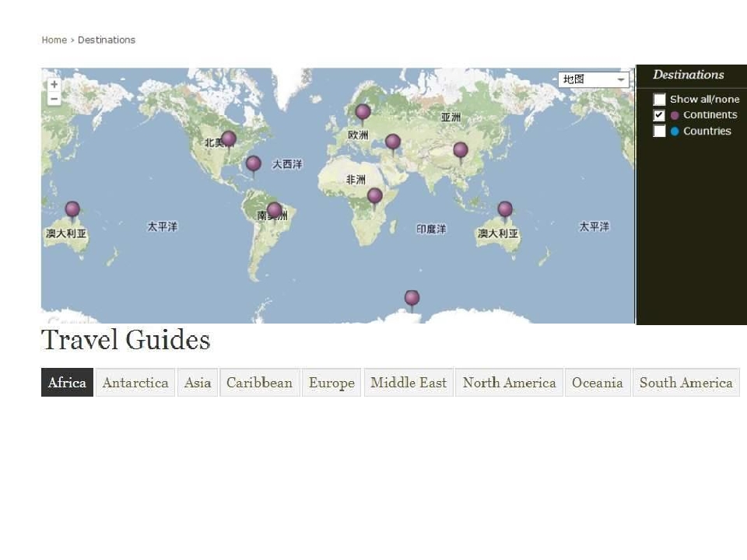Switch to the Antarctica tab
Screen dimensions: 747x560
coord(135,383)
